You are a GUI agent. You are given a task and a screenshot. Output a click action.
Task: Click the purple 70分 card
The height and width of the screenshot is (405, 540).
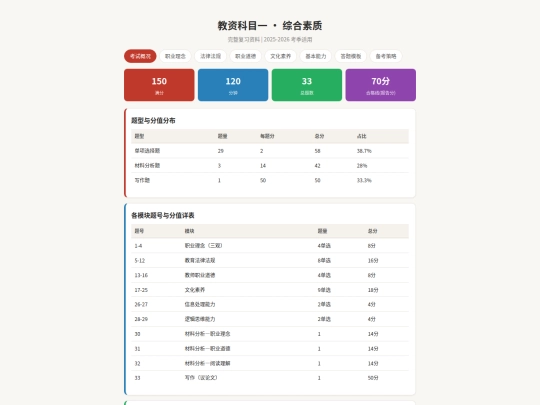click(381, 85)
